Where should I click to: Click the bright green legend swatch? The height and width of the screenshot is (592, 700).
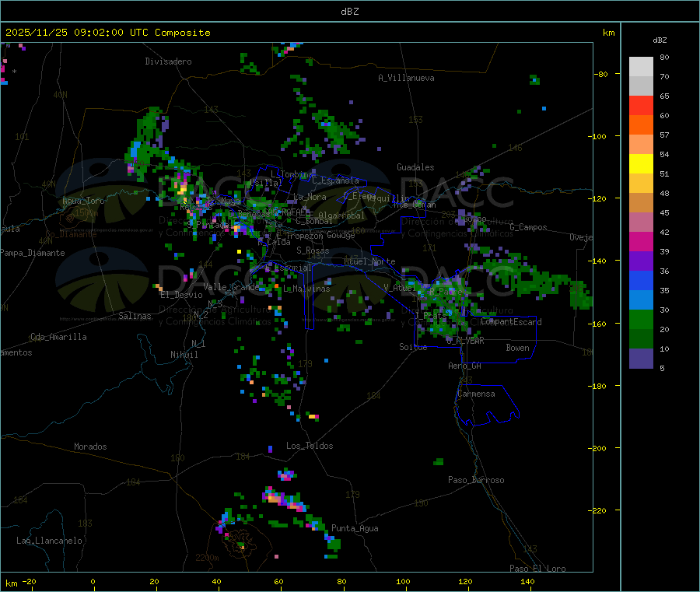(x=641, y=320)
